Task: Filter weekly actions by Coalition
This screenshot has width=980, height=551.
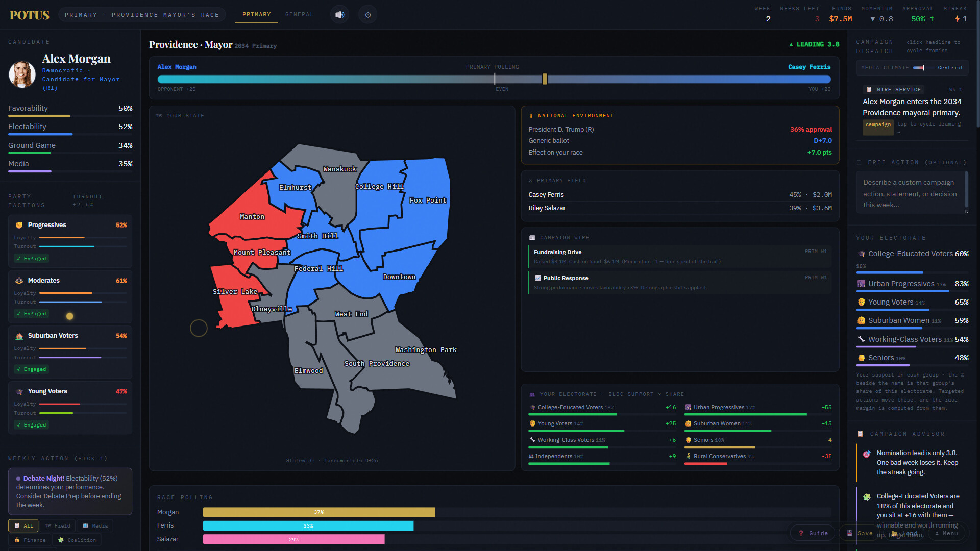Action: pos(77,540)
